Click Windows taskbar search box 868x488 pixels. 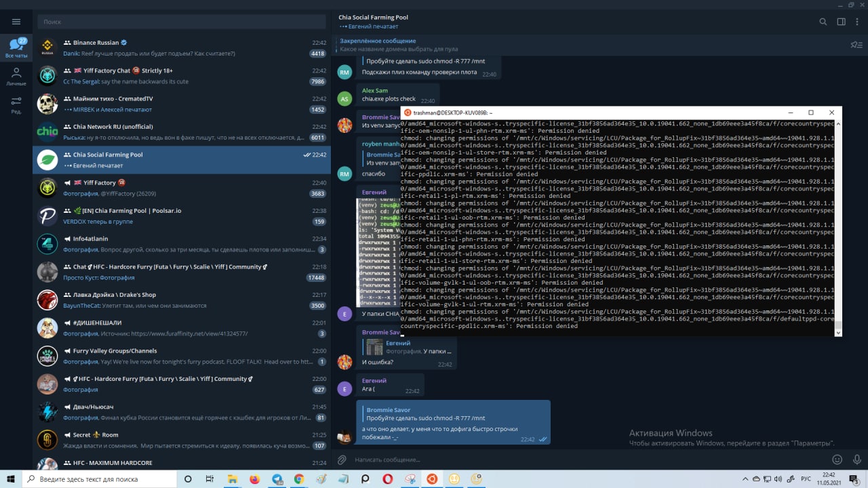[x=100, y=479]
